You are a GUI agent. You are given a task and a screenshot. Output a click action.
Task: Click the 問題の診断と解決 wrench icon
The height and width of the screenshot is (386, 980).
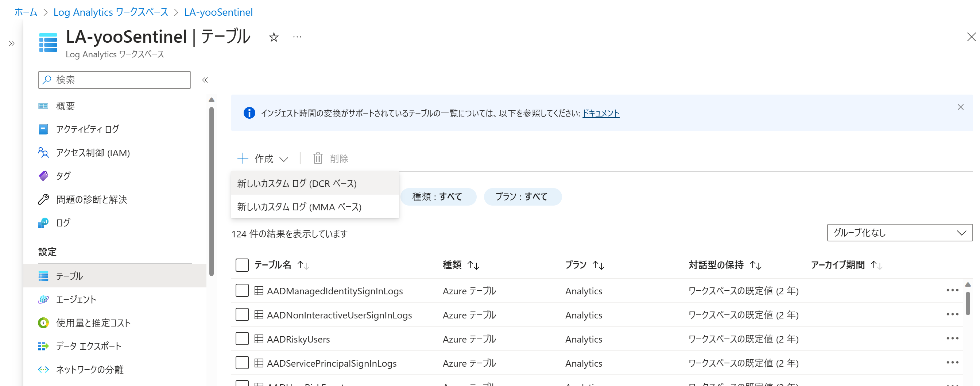point(43,199)
